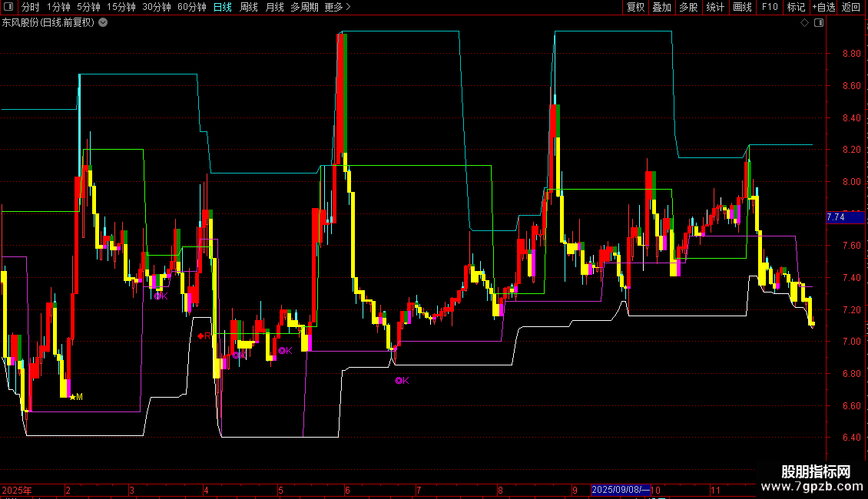Add stock via +自选 button
This screenshot has width=868, height=499.
pyautogui.click(x=823, y=7)
